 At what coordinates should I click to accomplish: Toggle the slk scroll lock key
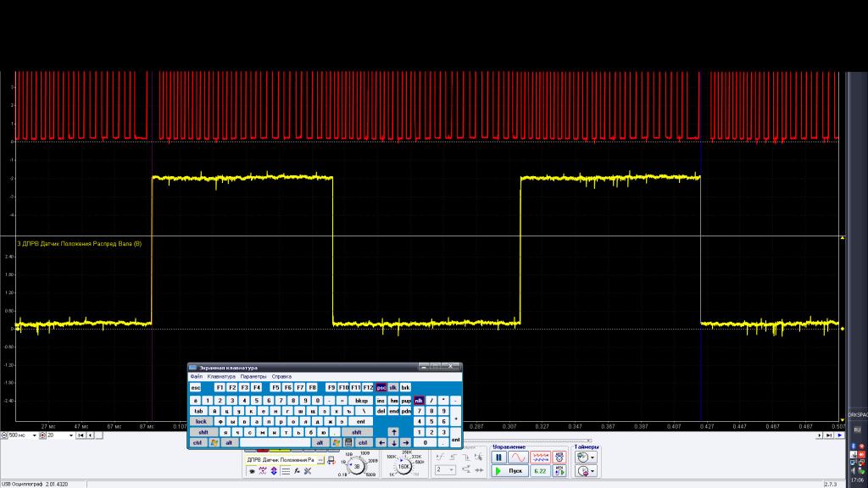[x=393, y=388]
